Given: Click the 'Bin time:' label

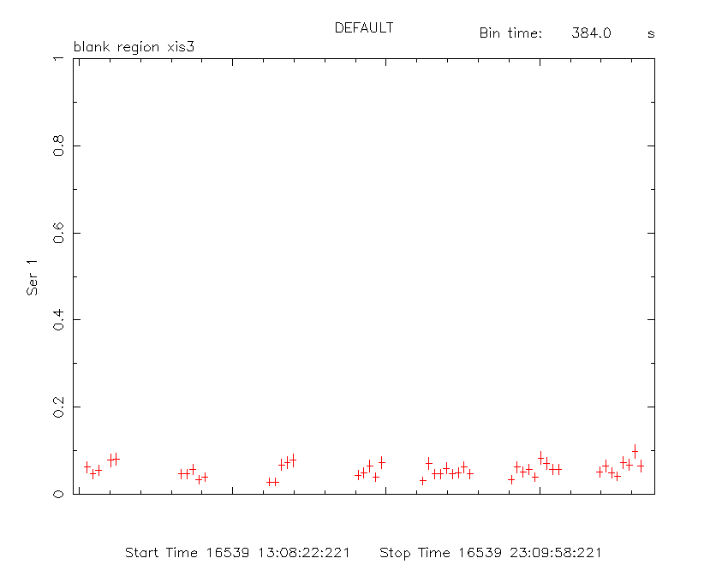Looking at the screenshot, I should tap(510, 33).
